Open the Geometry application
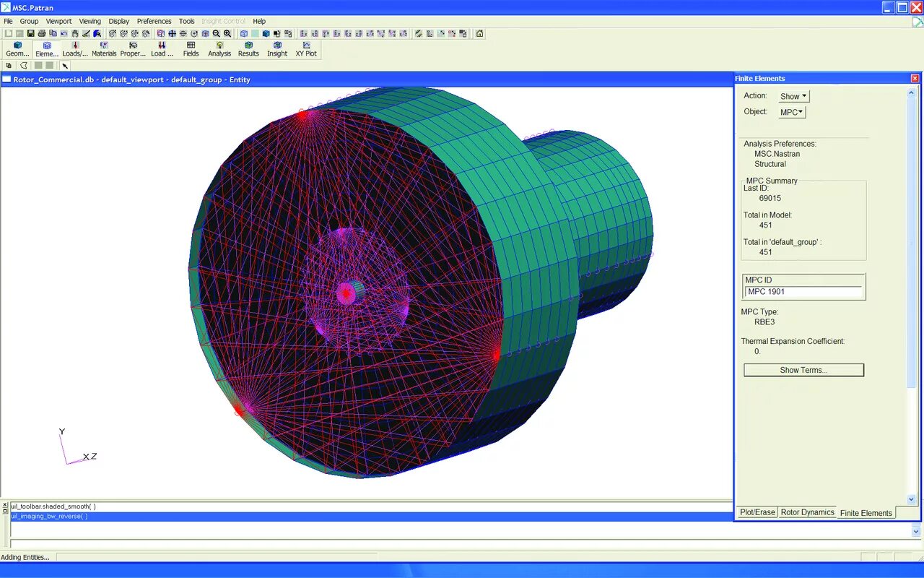The width and height of the screenshot is (924, 578). (x=17, y=49)
